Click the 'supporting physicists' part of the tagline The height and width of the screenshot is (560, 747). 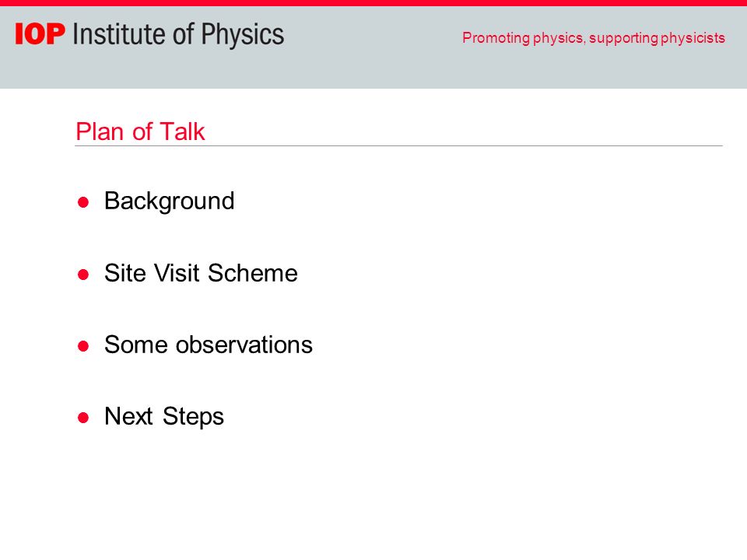(x=657, y=38)
